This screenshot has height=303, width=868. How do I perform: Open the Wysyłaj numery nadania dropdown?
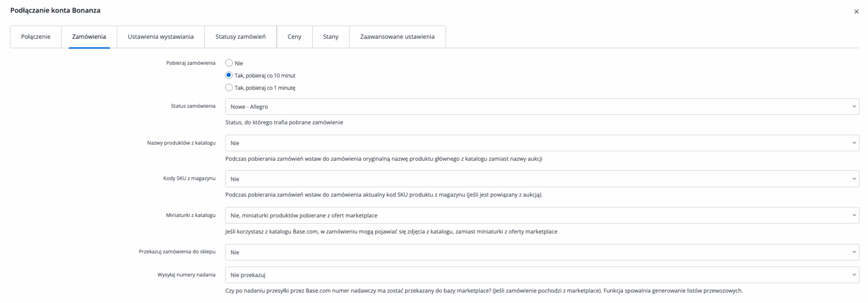542,275
